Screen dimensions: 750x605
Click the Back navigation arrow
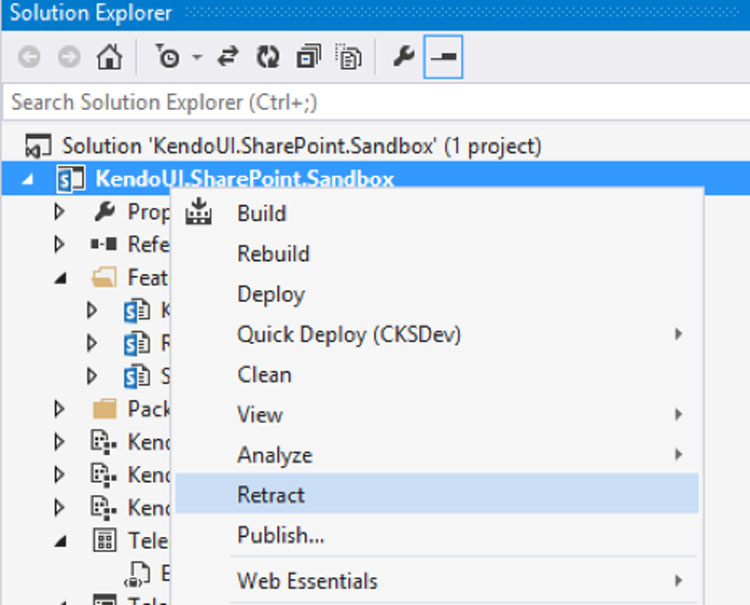tap(29, 57)
